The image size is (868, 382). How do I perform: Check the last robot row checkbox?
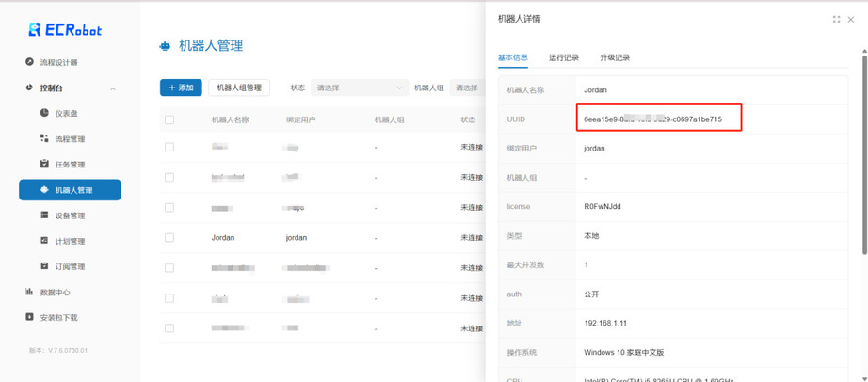point(169,327)
